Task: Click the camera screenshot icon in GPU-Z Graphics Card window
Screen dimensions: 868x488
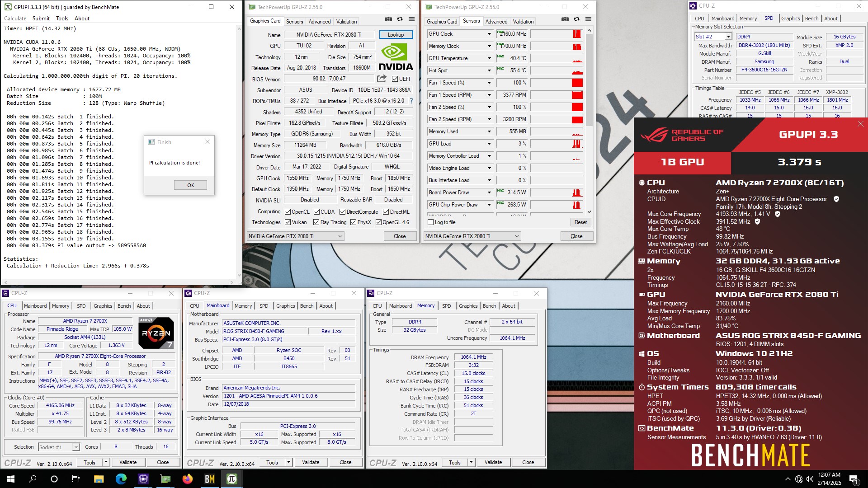Action: click(x=388, y=19)
